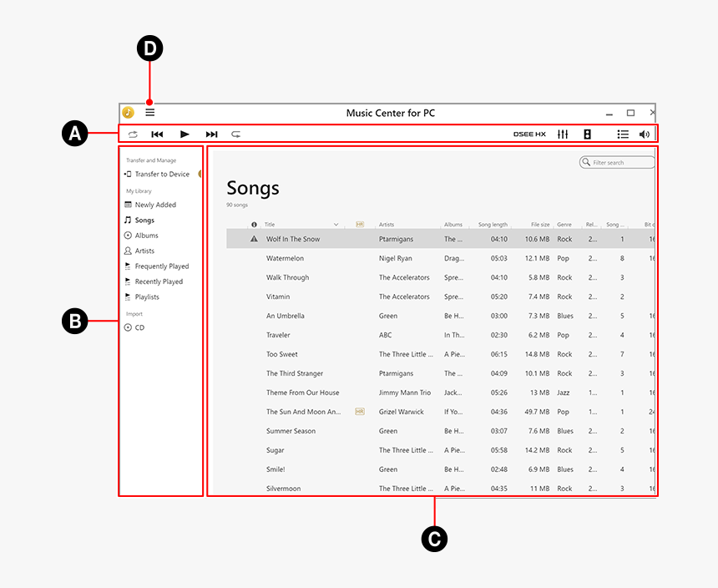Viewport: 718px width, 588px height.
Task: Select the song Traveler
Action: click(278, 335)
